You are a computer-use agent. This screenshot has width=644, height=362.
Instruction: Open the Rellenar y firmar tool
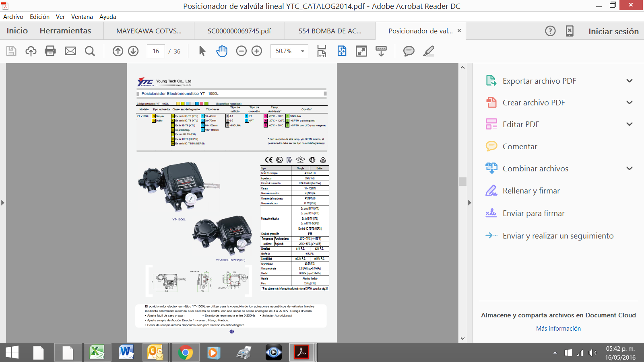click(531, 191)
